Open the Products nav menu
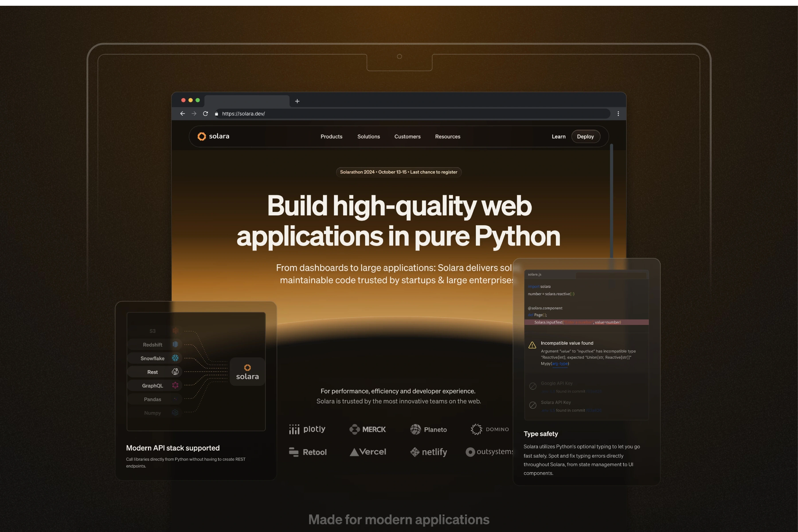The image size is (798, 532). 331,136
